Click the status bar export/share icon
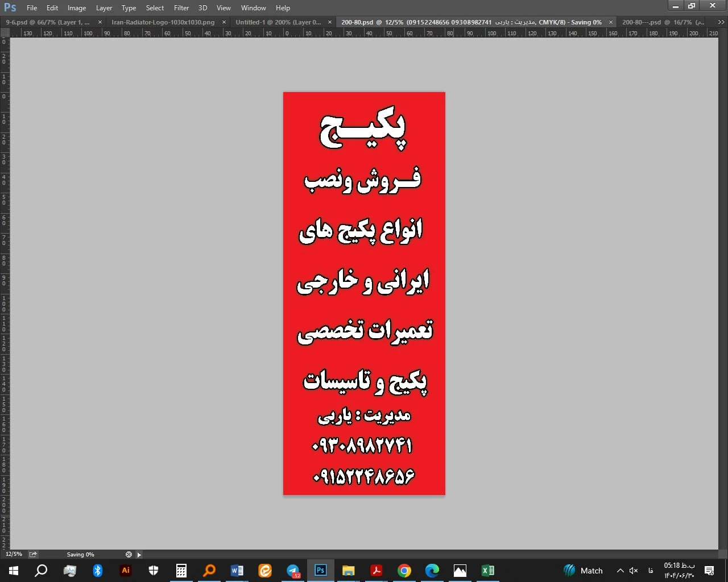 pos(33,554)
